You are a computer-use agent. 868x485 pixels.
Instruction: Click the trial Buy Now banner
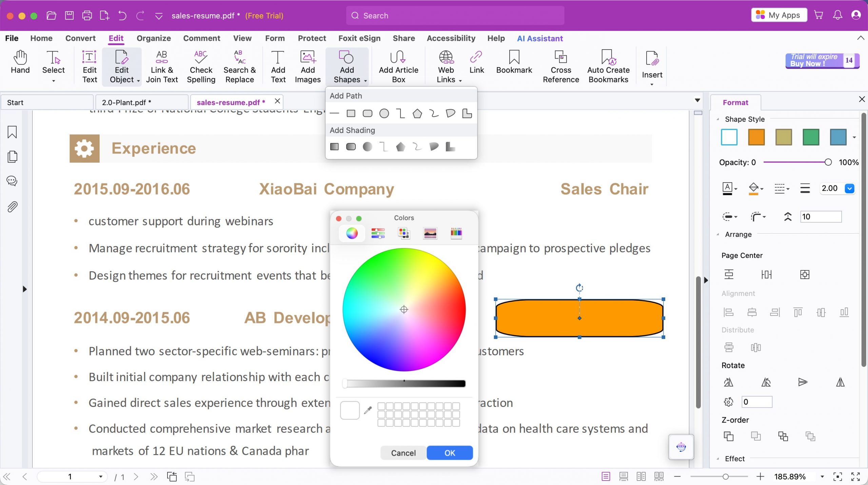[822, 61]
